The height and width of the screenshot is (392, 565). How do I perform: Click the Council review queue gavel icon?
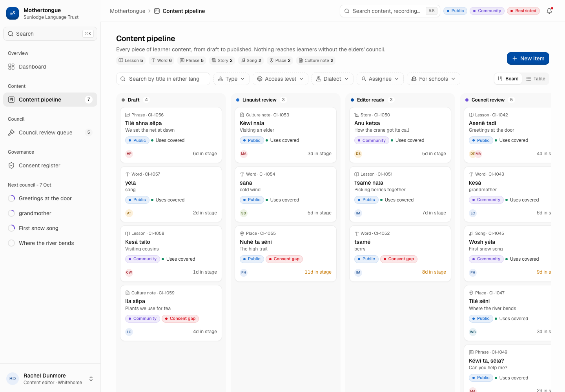[x=11, y=132]
